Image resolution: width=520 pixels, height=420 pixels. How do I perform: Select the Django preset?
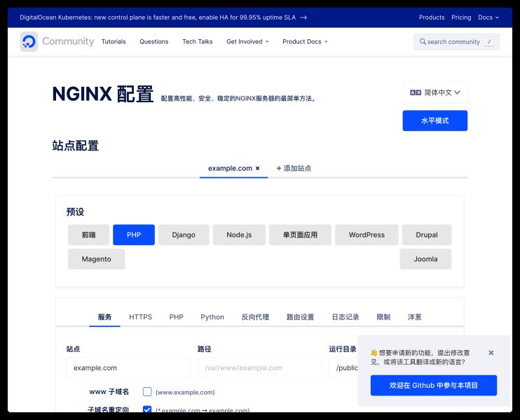(184, 234)
